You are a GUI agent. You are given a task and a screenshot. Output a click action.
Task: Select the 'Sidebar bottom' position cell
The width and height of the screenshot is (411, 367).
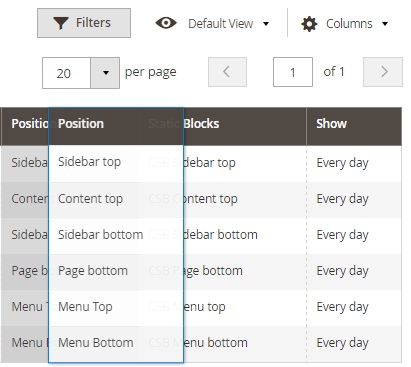(x=116, y=236)
